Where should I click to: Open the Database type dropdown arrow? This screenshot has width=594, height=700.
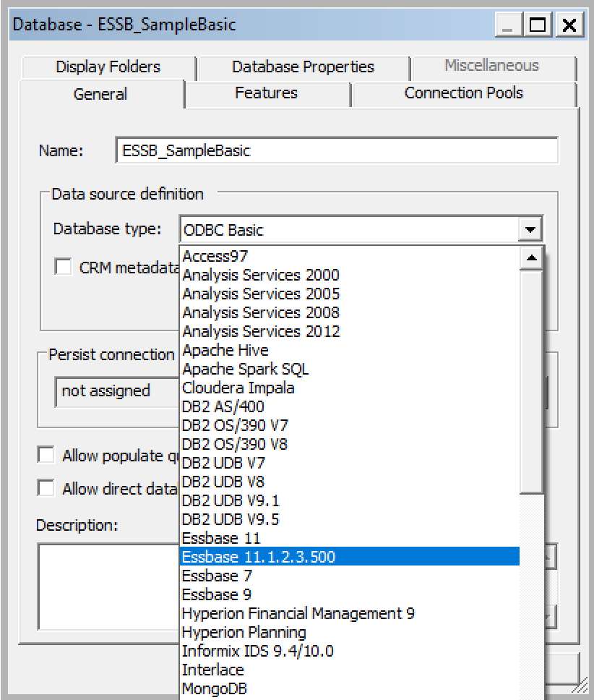pyautogui.click(x=532, y=229)
